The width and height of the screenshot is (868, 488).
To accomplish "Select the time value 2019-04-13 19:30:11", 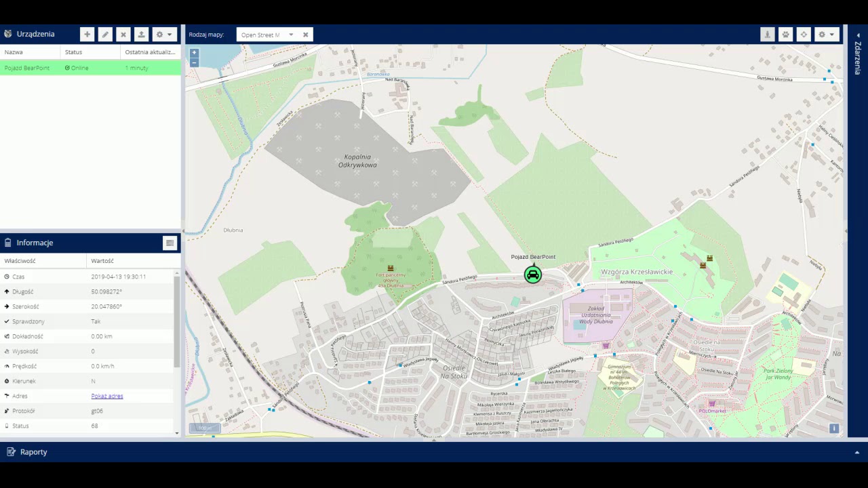I will pos(119,277).
